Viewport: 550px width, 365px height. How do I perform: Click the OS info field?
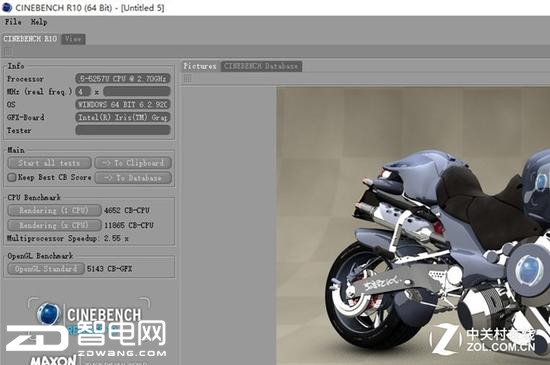coord(123,104)
